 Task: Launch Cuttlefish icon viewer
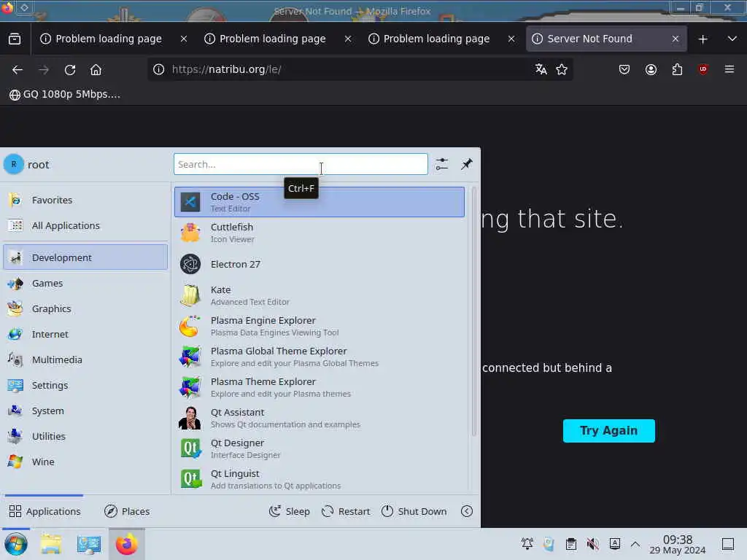click(x=320, y=233)
